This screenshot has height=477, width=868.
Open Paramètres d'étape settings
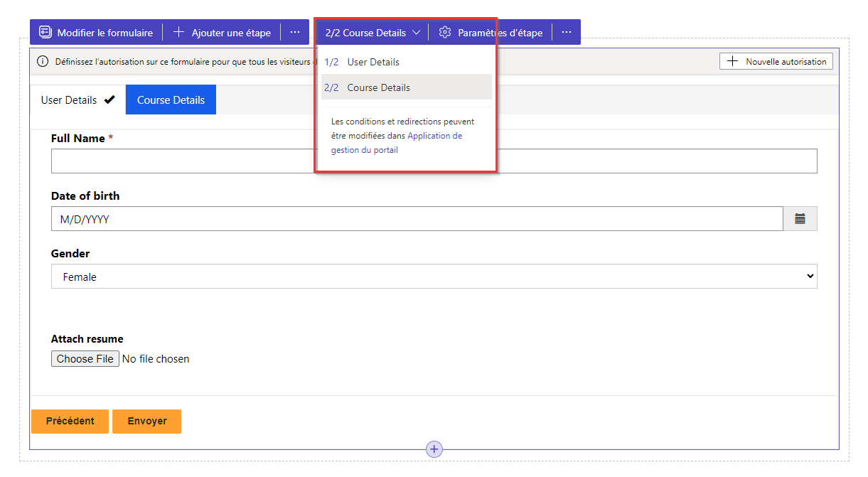pyautogui.click(x=491, y=32)
